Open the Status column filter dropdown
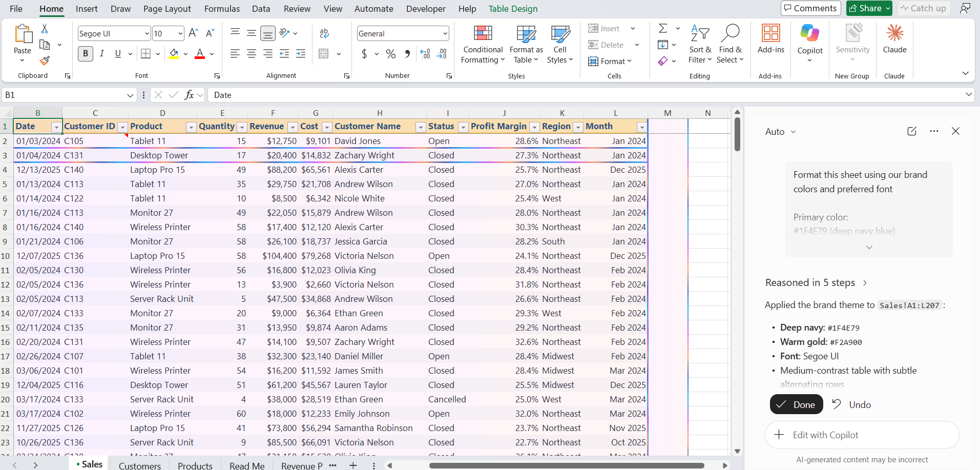The height and width of the screenshot is (470, 980). tap(463, 127)
